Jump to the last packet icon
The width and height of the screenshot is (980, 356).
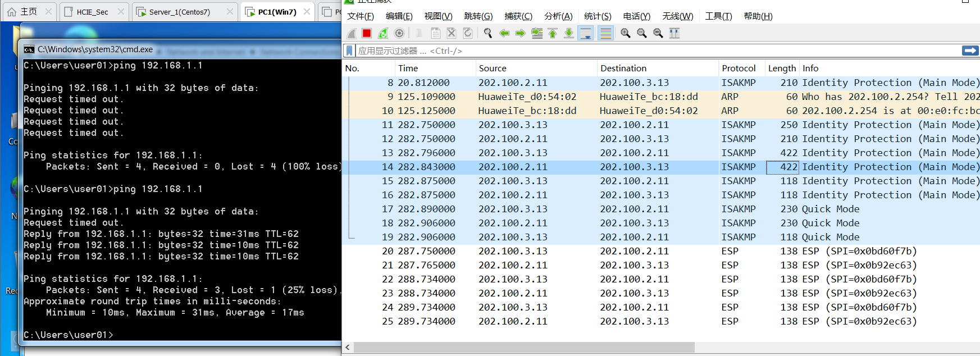[x=569, y=33]
